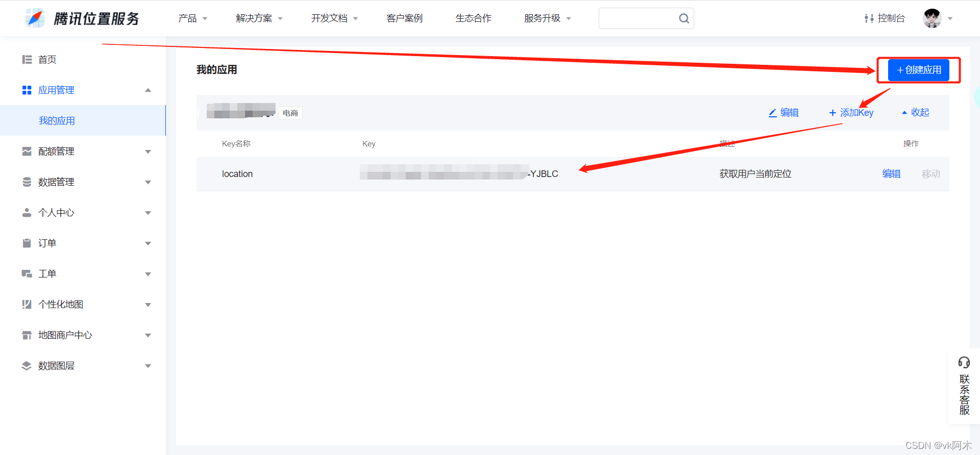The height and width of the screenshot is (455, 980).
Task: Expand the 产品 dropdown menu
Action: pyautogui.click(x=193, y=18)
